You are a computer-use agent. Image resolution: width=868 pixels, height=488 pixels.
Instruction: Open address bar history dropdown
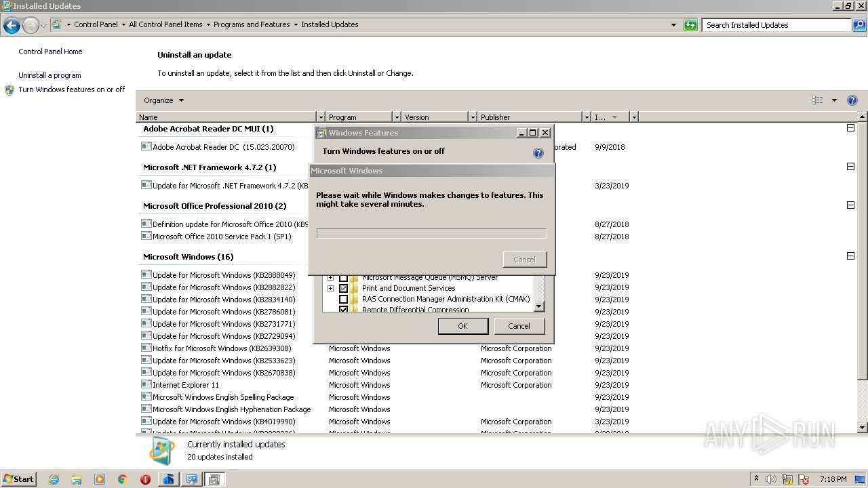click(x=673, y=25)
